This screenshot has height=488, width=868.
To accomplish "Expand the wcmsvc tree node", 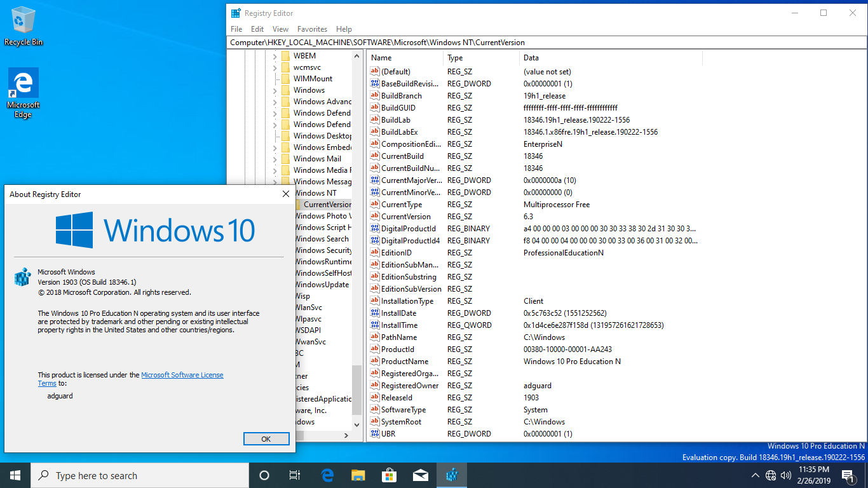I will [x=275, y=67].
